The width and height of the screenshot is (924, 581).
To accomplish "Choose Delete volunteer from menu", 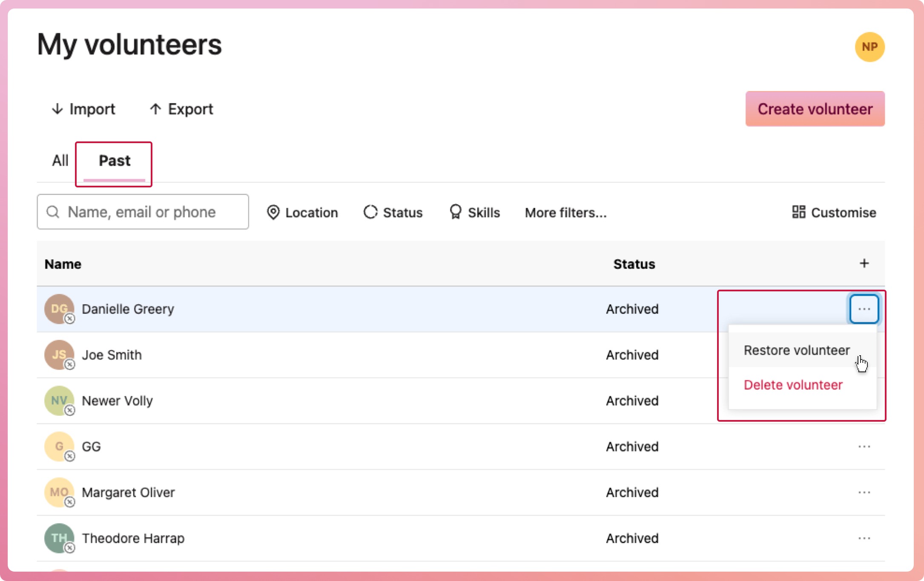I will [793, 385].
